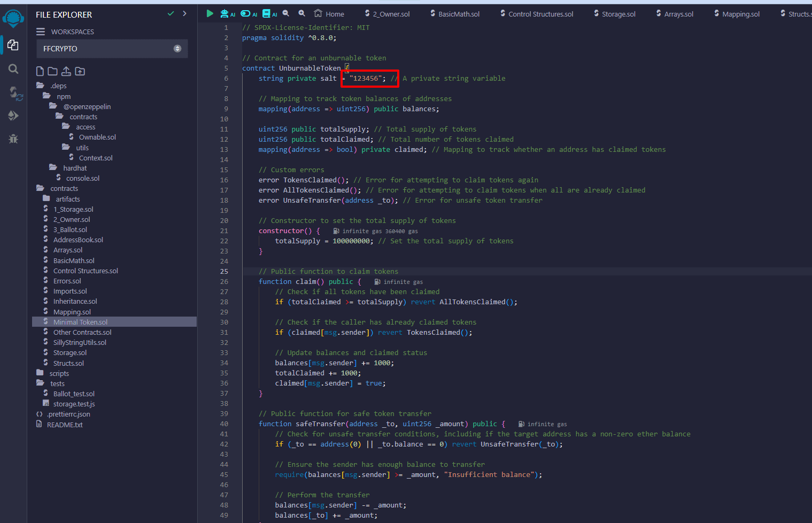812x523 pixels.
Task: Collapse the .deps folder
Action: pos(52,86)
